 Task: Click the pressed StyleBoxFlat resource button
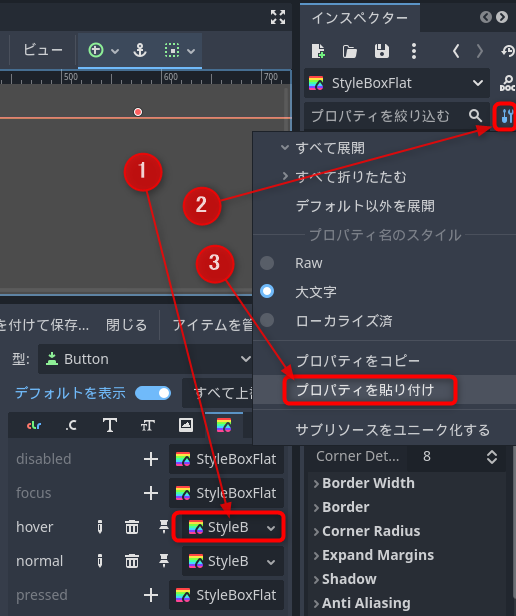point(226,595)
